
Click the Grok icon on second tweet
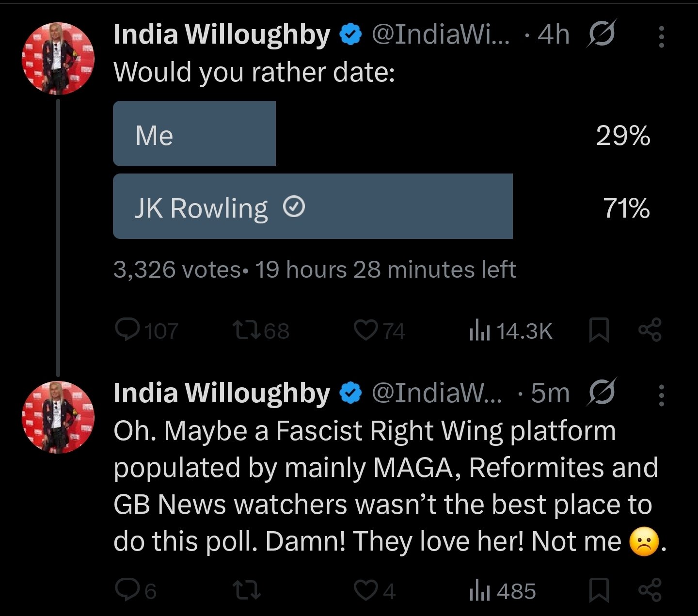click(x=602, y=393)
